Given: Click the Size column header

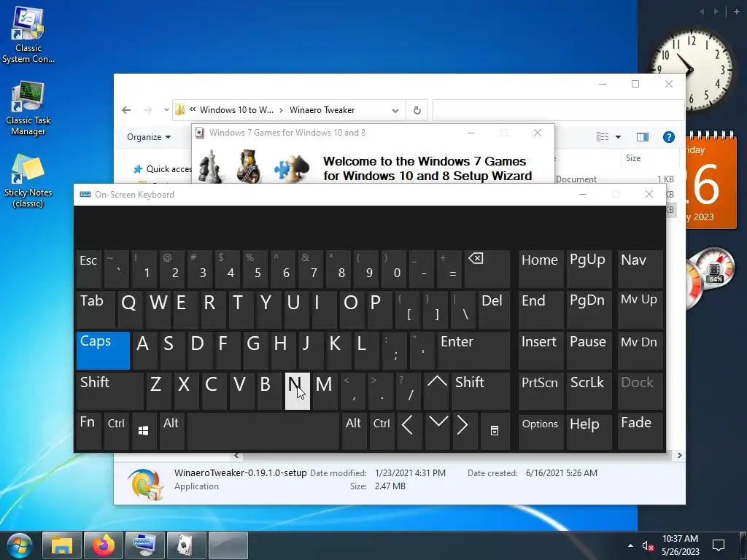Looking at the screenshot, I should 633,158.
